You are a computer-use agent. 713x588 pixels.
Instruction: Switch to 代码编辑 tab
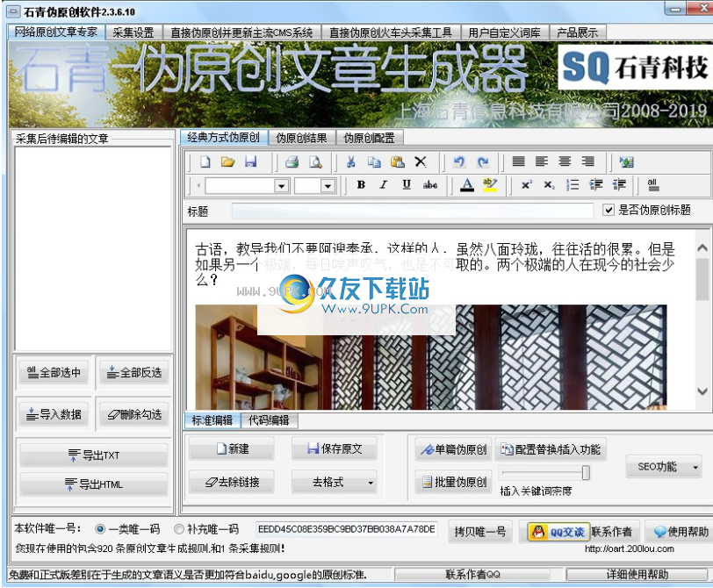(x=269, y=420)
